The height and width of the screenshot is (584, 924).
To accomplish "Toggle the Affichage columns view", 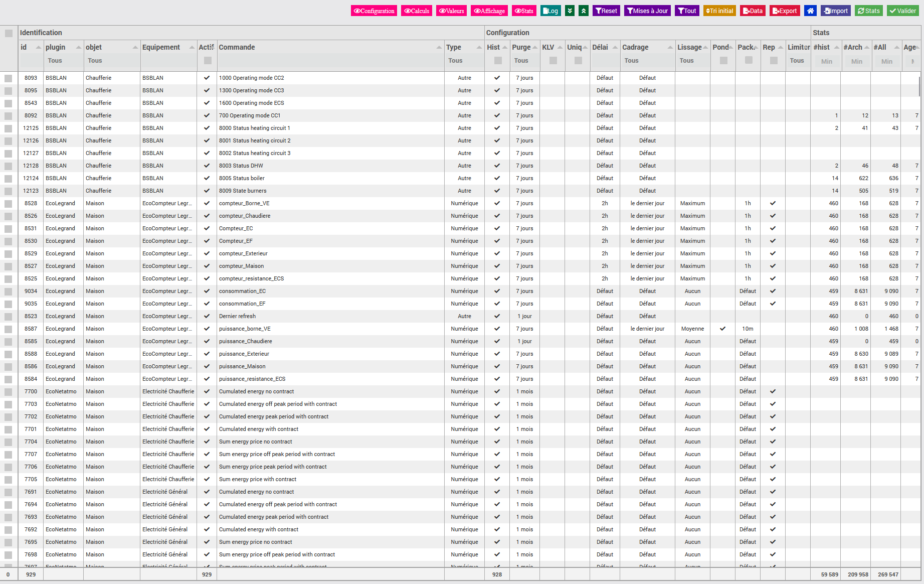I will (489, 11).
